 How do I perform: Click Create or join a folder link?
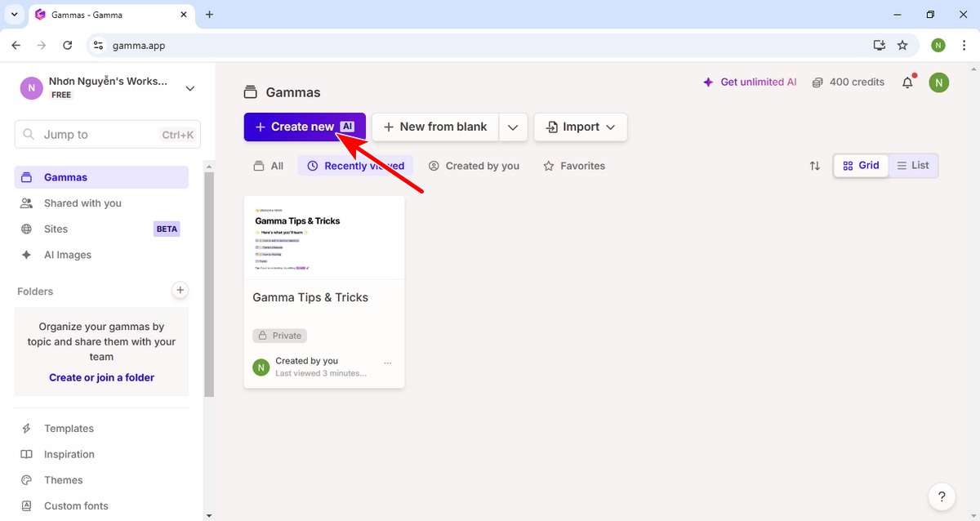pos(101,377)
